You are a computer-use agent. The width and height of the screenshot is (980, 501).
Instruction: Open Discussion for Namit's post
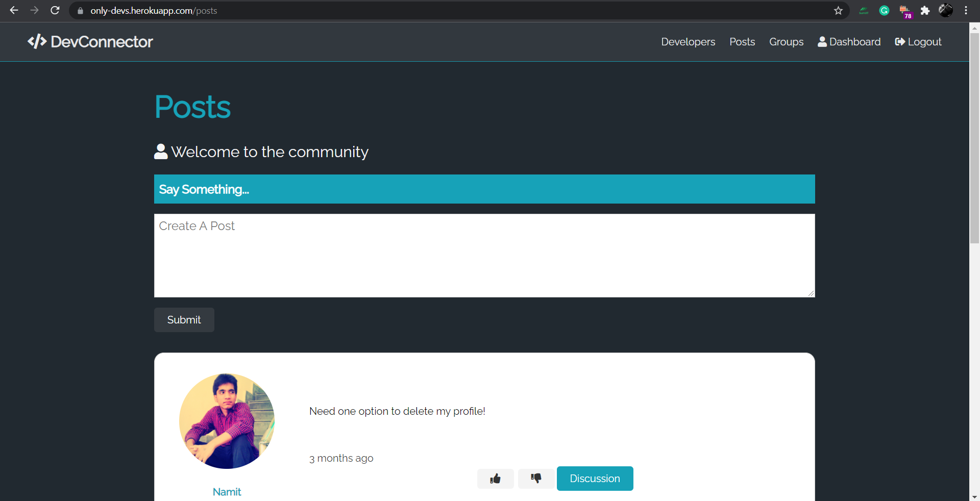(x=595, y=479)
